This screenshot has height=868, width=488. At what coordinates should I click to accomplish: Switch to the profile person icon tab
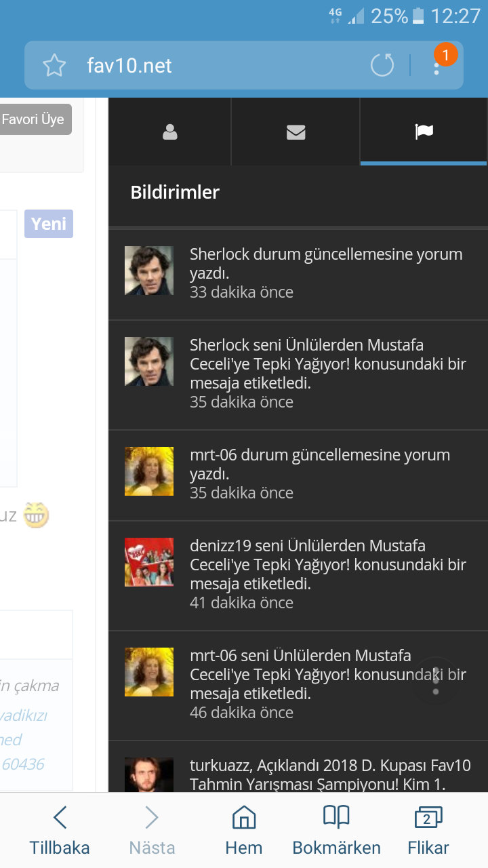click(169, 132)
